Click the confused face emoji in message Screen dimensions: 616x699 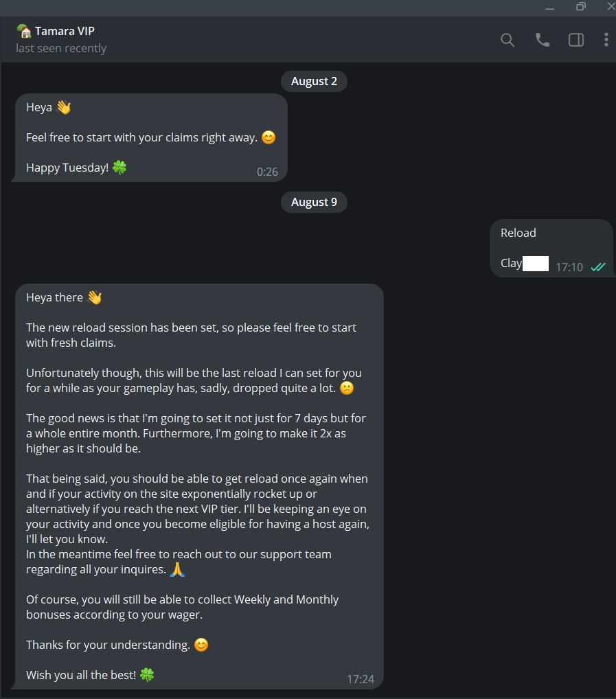pos(347,388)
